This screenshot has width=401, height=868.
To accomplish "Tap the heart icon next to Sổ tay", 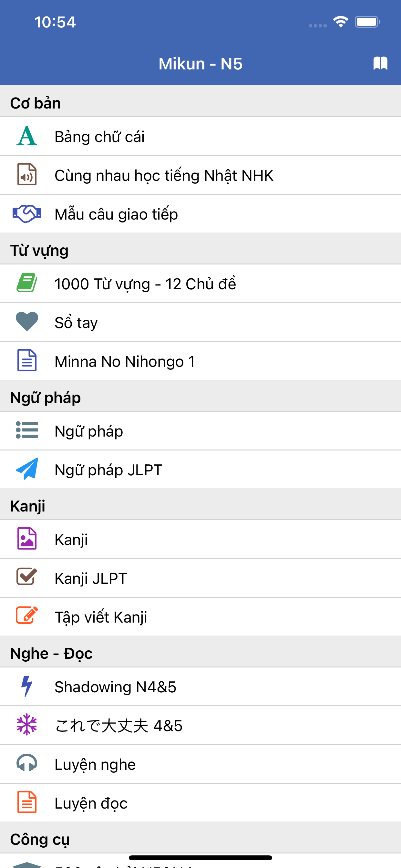I will pos(27,322).
